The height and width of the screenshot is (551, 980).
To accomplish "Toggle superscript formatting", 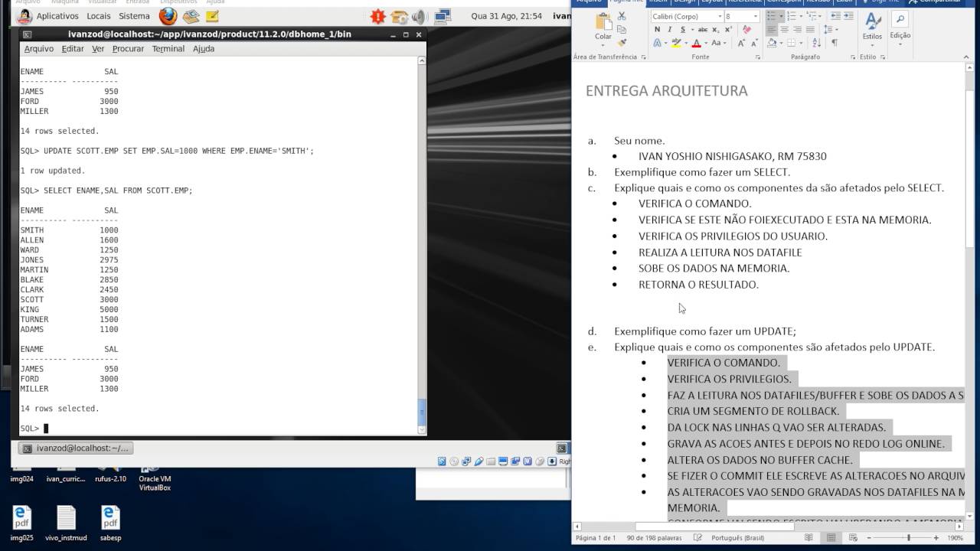I will point(728,30).
